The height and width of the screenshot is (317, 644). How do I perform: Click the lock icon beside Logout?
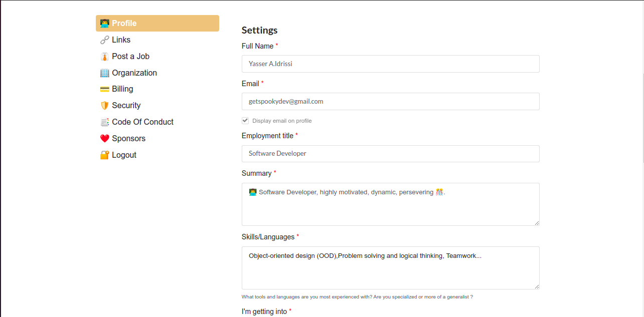point(104,155)
